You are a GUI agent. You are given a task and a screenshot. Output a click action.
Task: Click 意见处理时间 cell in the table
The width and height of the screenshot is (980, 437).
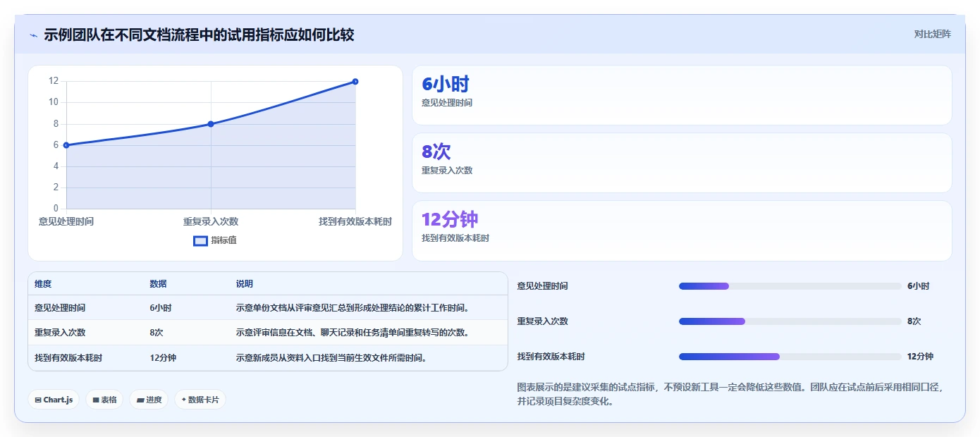pos(60,308)
